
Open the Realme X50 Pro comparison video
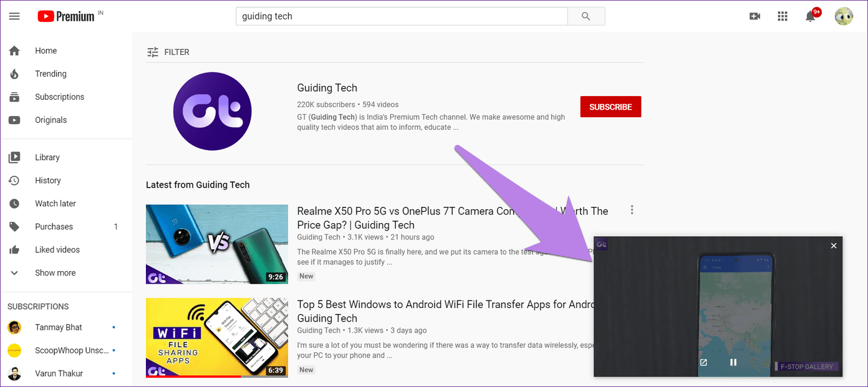[x=216, y=244]
